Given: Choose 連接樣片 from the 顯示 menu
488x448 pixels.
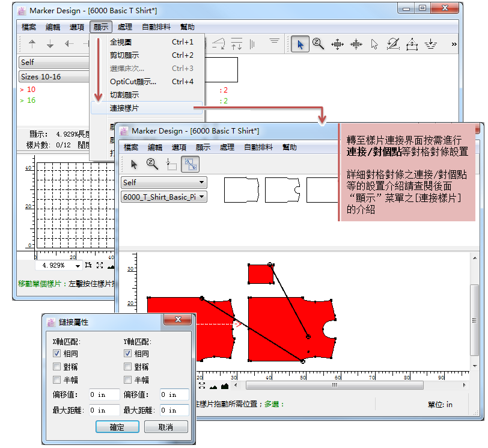Looking at the screenshot, I should [x=124, y=108].
